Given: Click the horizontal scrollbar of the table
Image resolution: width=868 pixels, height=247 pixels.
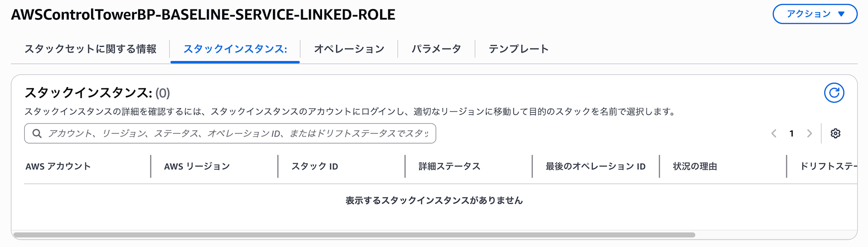Looking at the screenshot, I should click(x=354, y=235).
